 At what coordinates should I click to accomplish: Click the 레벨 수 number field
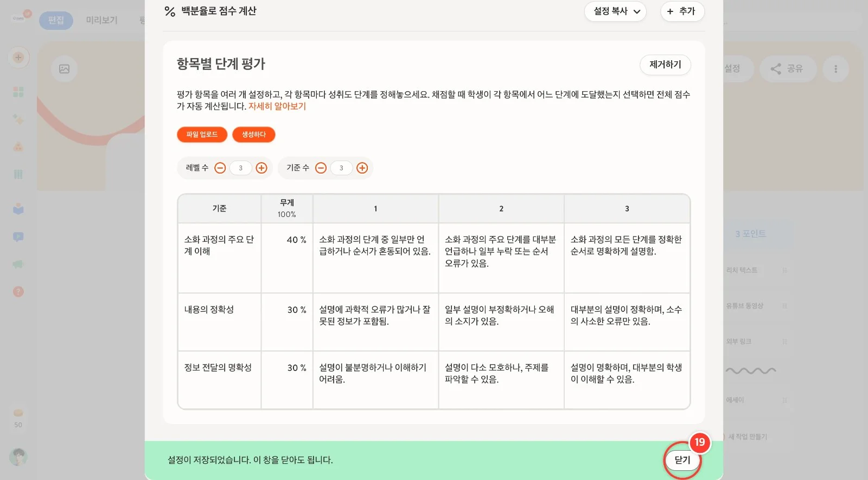tap(241, 168)
